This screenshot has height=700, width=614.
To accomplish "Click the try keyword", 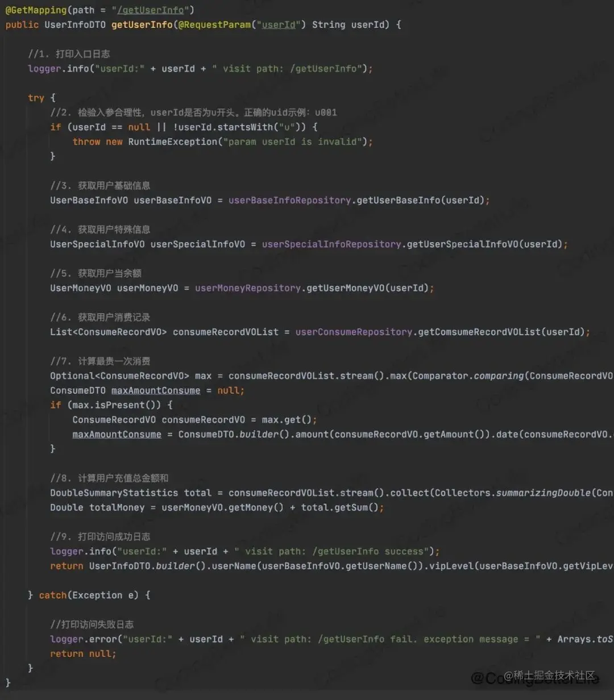I will pyautogui.click(x=36, y=98).
